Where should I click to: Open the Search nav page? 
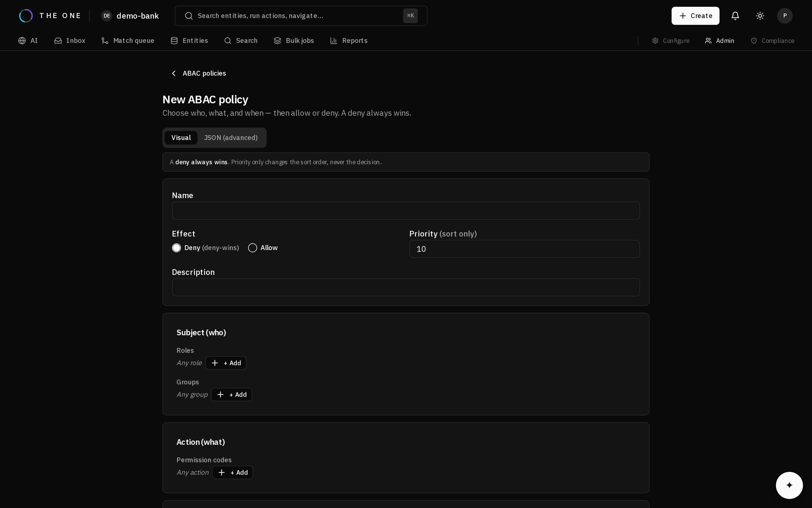tap(241, 41)
